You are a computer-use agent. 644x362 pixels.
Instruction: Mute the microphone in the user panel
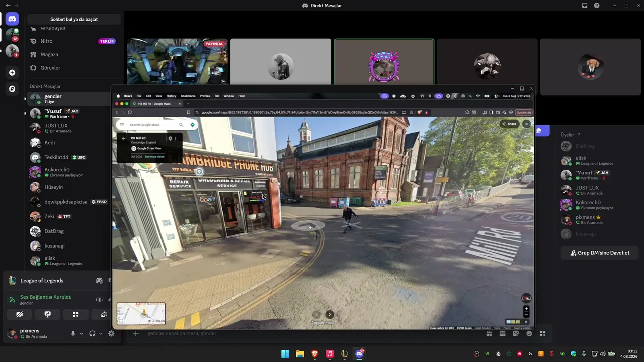click(x=73, y=333)
